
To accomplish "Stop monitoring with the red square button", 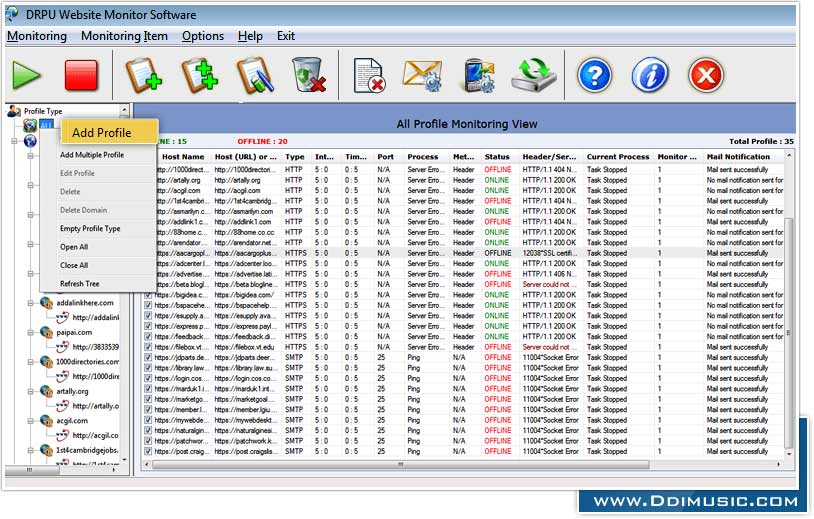I will [81, 75].
